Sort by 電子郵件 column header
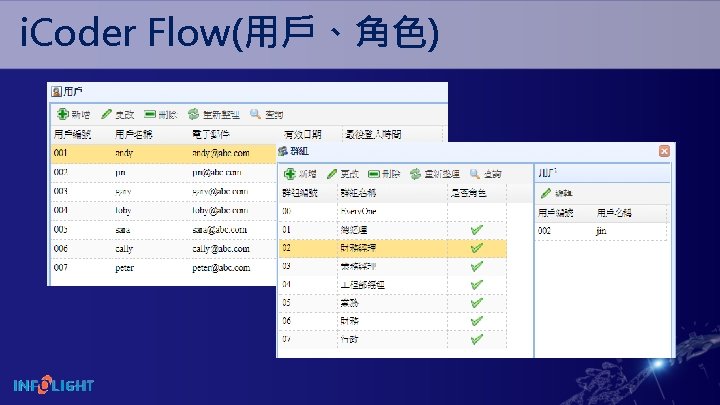The height and width of the screenshot is (405, 720). click(x=211, y=135)
